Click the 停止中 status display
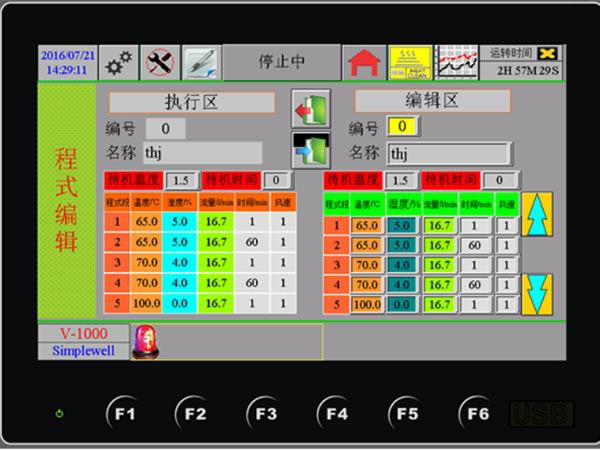 point(282,63)
